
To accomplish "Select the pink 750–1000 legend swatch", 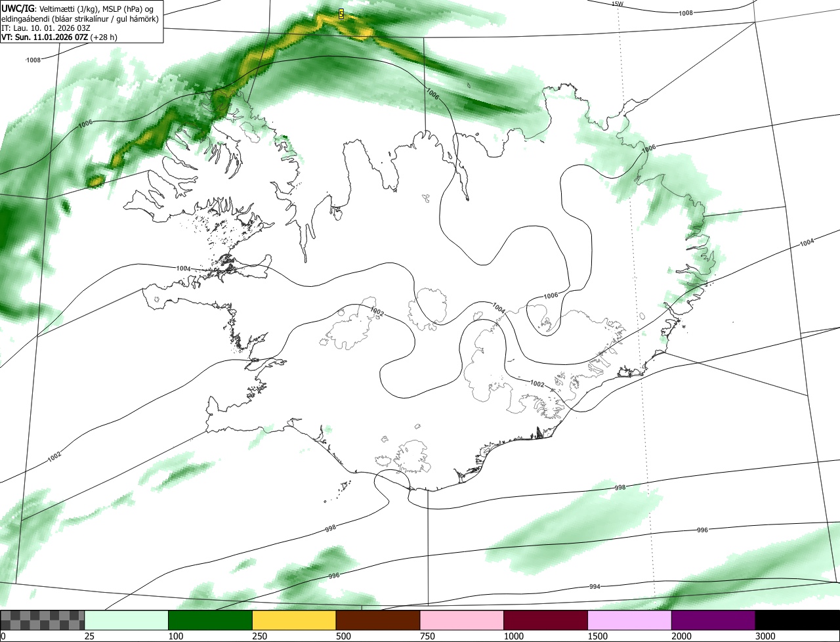I will tap(462, 620).
